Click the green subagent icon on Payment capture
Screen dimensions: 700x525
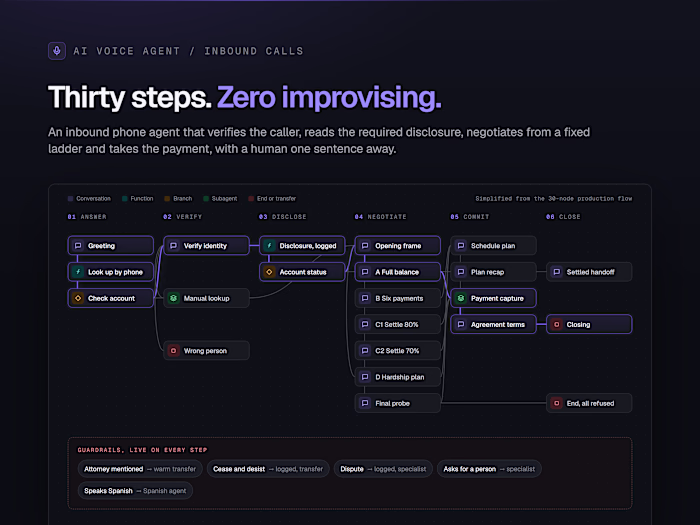click(461, 298)
